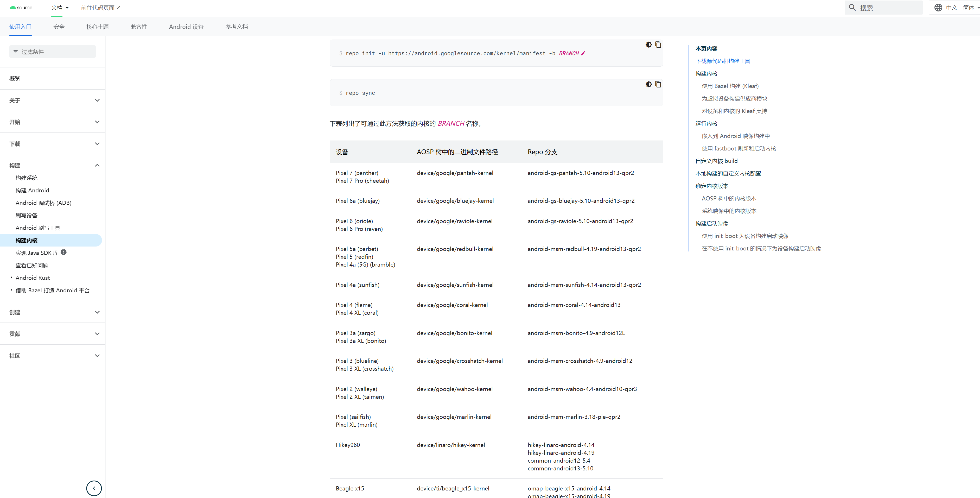Focus the 过滤条件 filter field

coord(53,52)
